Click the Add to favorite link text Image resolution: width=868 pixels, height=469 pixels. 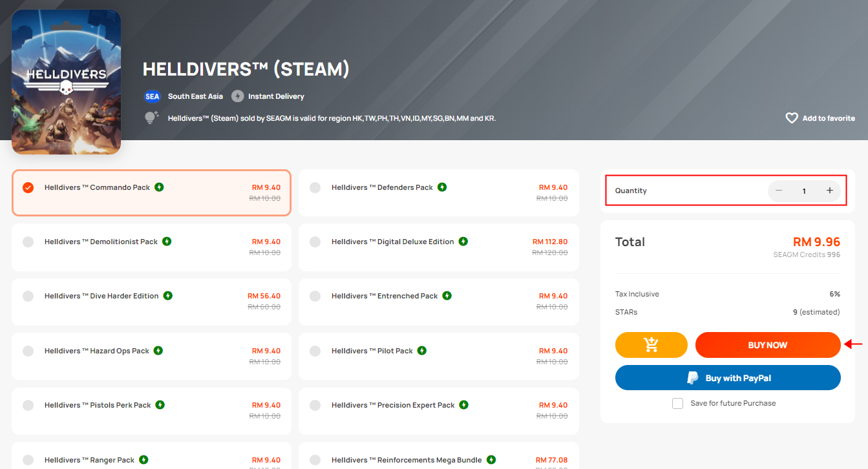[829, 118]
